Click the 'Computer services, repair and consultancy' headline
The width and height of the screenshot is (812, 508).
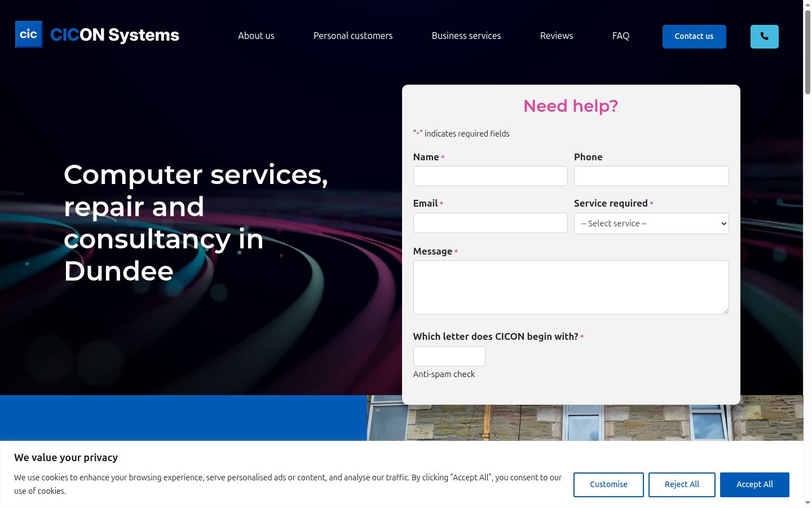point(196,222)
